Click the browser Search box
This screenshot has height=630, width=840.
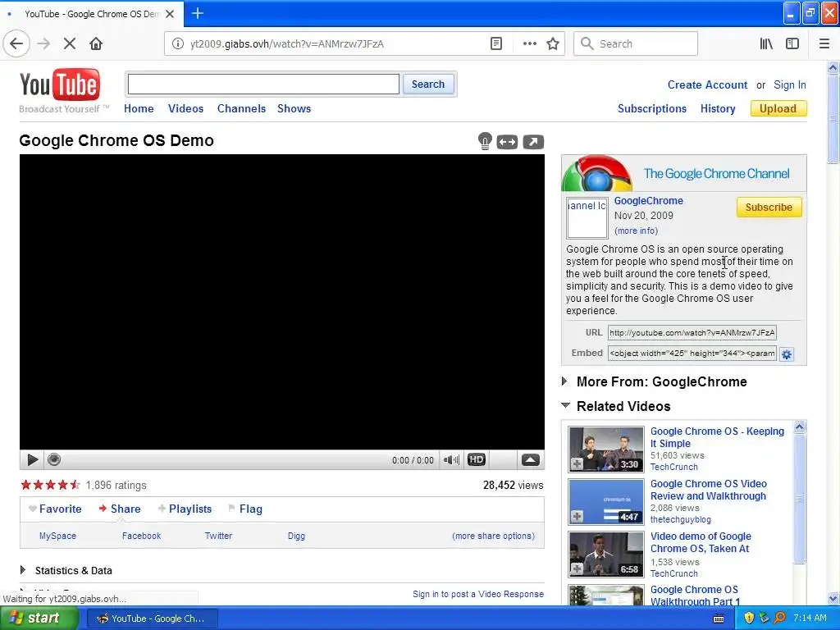coord(636,44)
